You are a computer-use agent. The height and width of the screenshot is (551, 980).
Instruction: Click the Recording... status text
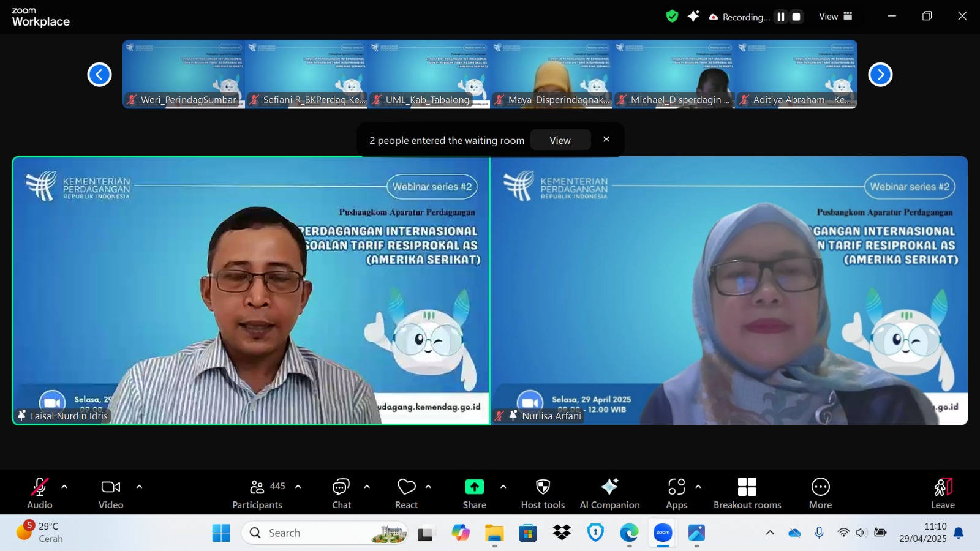pyautogui.click(x=746, y=17)
